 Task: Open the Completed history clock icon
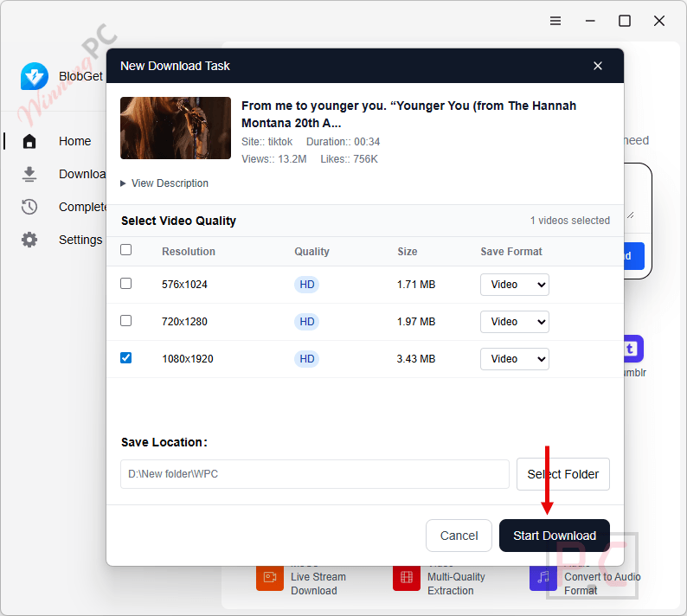click(29, 207)
